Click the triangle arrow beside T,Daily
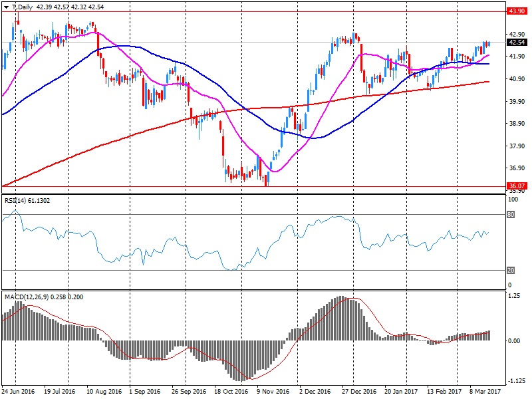 tap(5, 7)
